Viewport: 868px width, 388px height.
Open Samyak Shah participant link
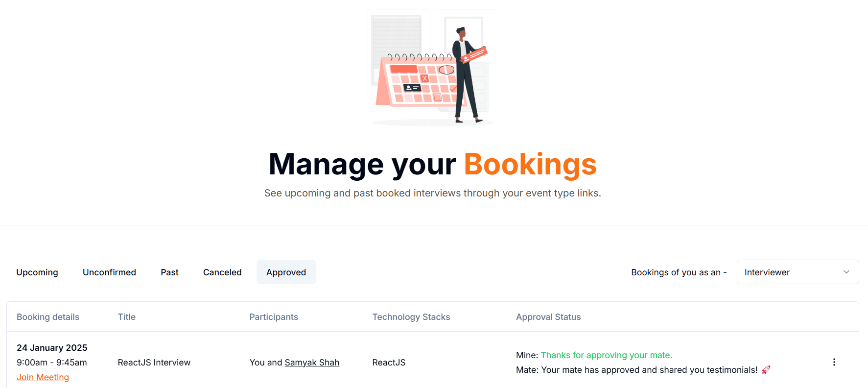click(x=312, y=363)
